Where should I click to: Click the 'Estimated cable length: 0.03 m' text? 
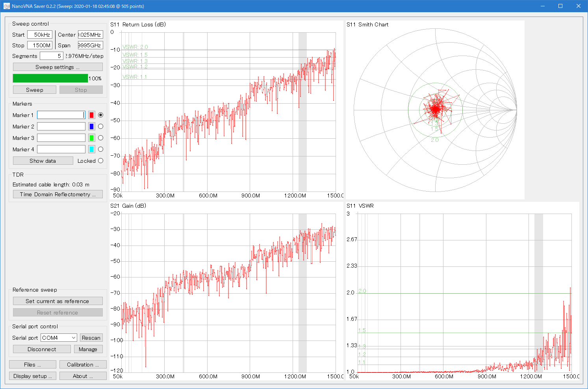(51, 184)
